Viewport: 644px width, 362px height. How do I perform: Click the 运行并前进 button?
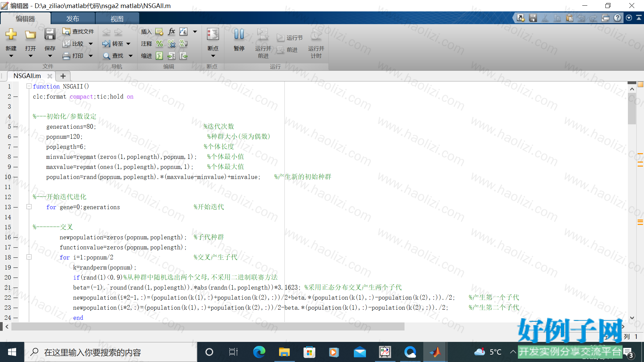click(263, 43)
